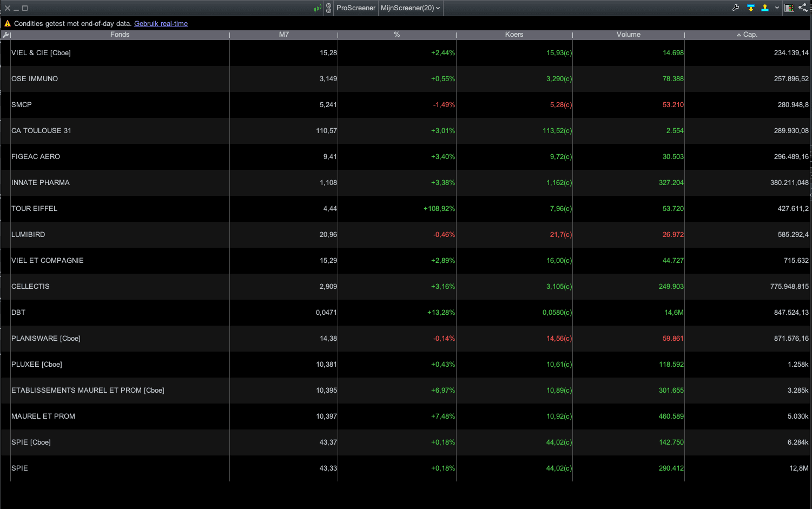Click the 715.632 cap value

796,261
